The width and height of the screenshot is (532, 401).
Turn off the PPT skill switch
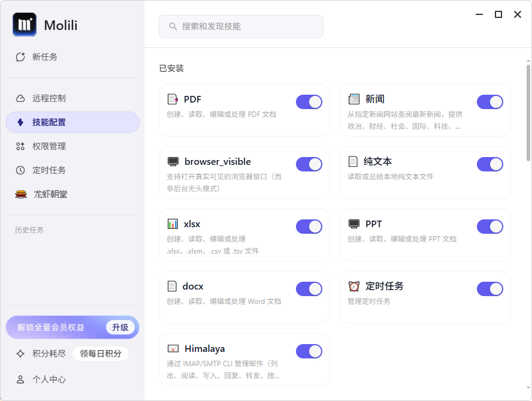(x=490, y=227)
